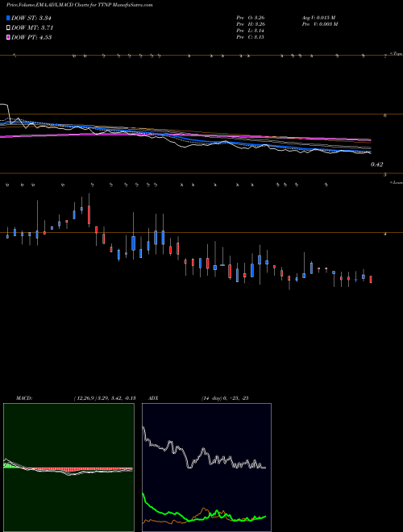Click the 'Pre C: 3.15' value
Screen dimensions: 403x532
[251, 37]
